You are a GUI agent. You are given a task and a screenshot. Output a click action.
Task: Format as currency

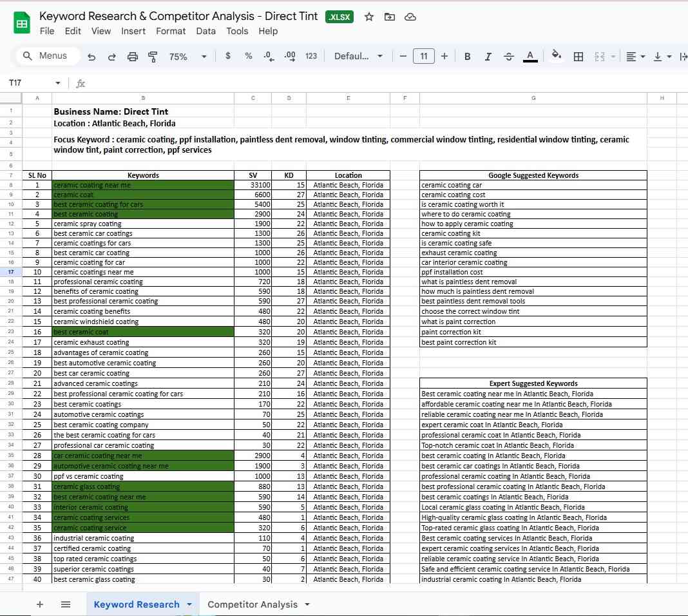(228, 56)
